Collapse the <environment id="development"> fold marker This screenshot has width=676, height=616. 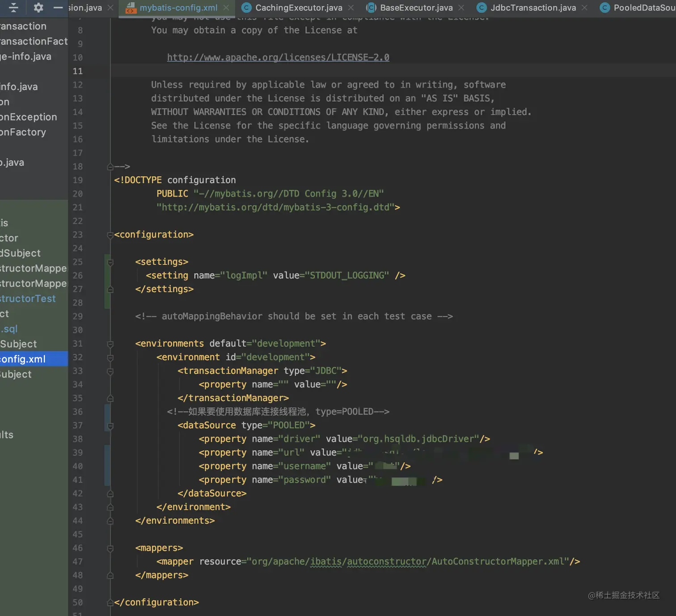point(110,357)
